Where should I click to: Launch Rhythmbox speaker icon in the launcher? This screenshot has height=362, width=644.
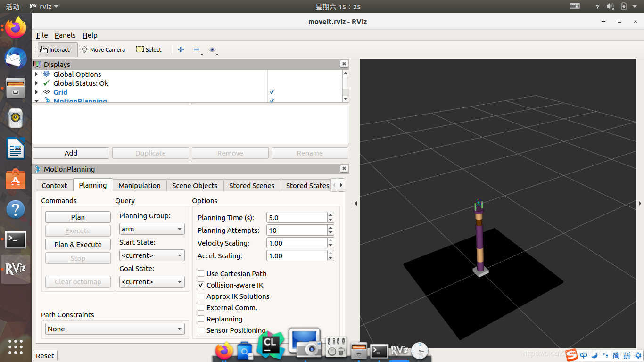pos(16,119)
